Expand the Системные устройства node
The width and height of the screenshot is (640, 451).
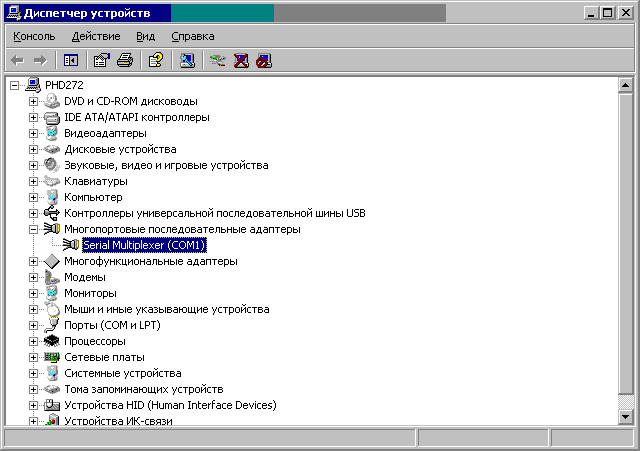click(33, 373)
